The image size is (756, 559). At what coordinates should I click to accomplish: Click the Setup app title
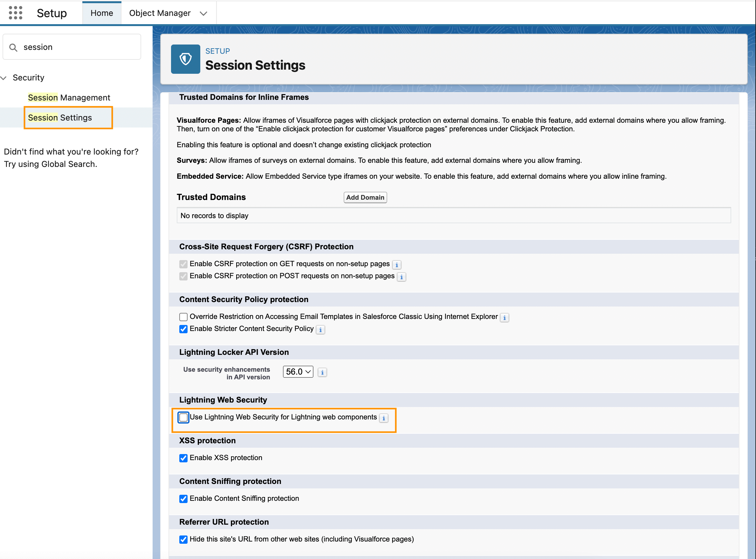pyautogui.click(x=52, y=13)
